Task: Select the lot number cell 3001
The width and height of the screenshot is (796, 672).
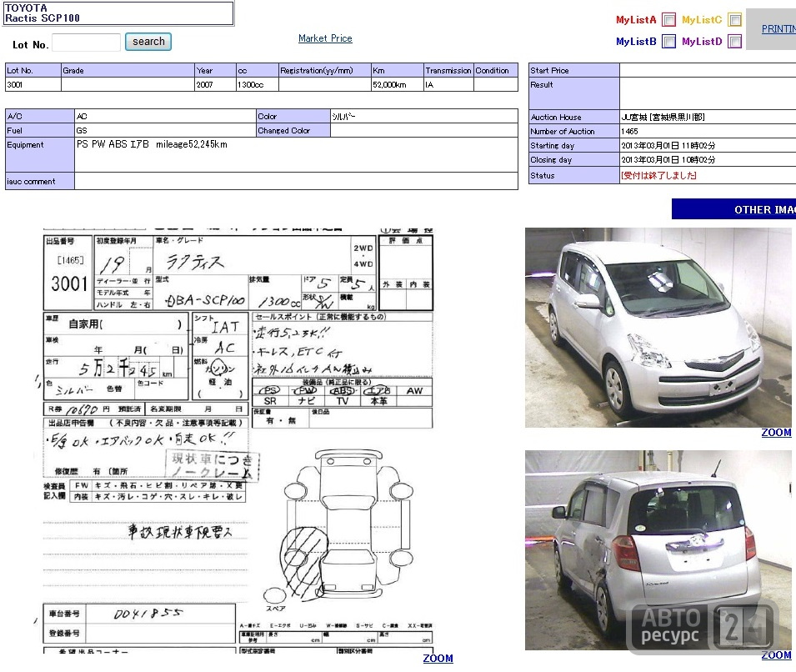Action: tap(33, 85)
